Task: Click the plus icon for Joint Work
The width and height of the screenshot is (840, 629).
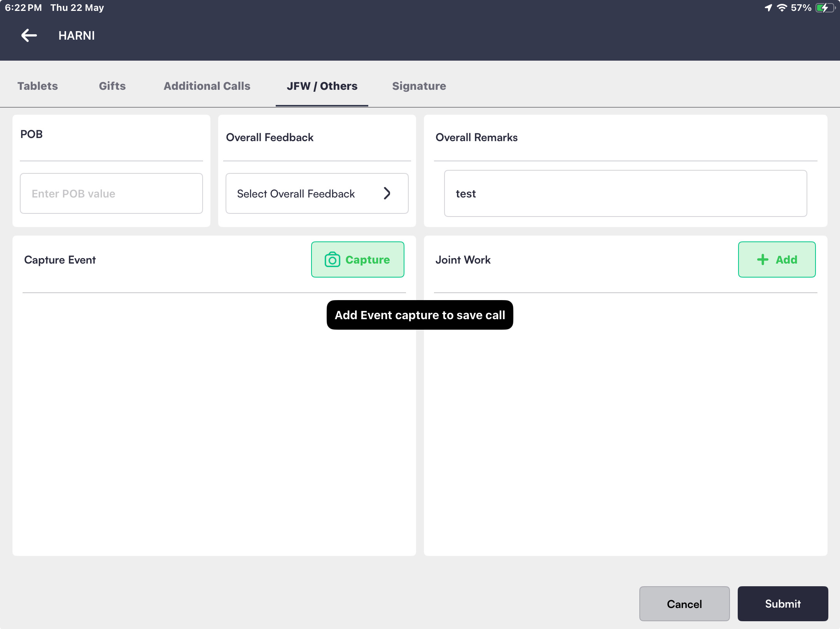Action: point(763,260)
